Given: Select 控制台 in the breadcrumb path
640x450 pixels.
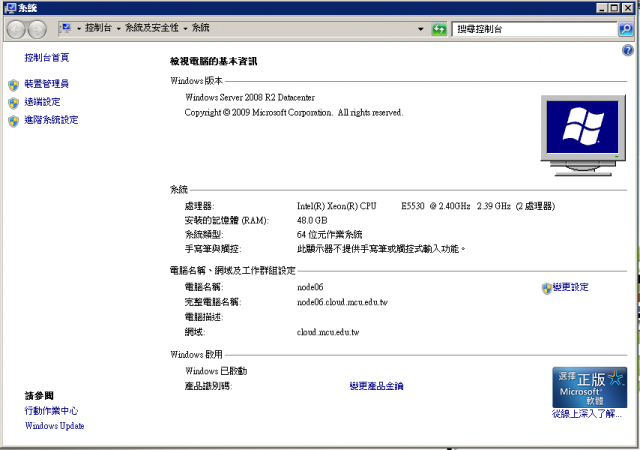Looking at the screenshot, I should pos(98,28).
